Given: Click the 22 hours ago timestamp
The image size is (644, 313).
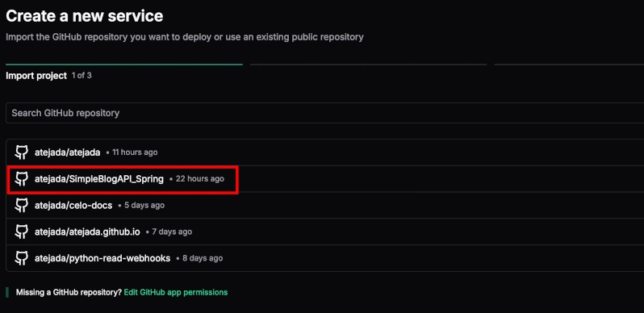Looking at the screenshot, I should point(200,178).
